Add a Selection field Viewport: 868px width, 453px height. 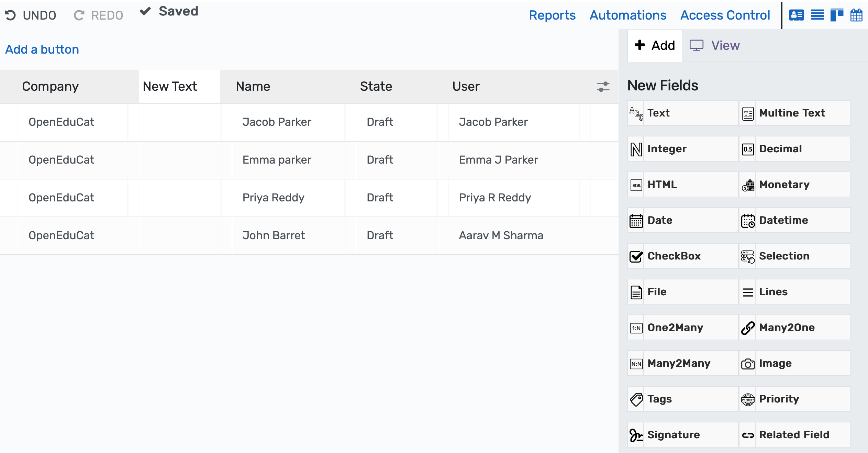(x=794, y=256)
